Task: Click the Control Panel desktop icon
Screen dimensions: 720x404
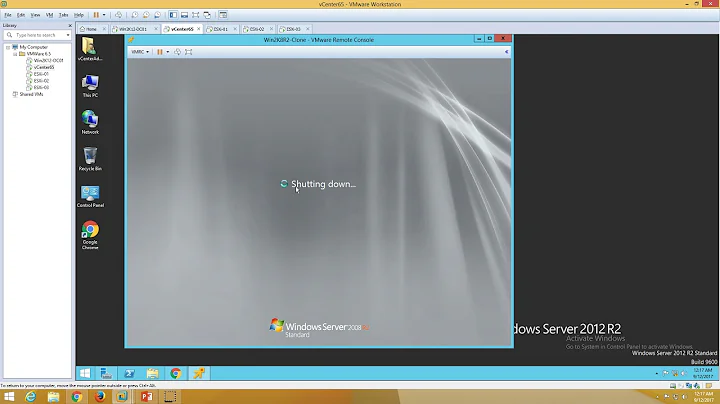Action: click(90, 196)
